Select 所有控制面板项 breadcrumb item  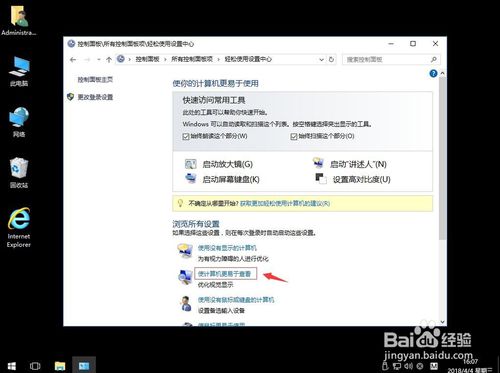(x=192, y=59)
